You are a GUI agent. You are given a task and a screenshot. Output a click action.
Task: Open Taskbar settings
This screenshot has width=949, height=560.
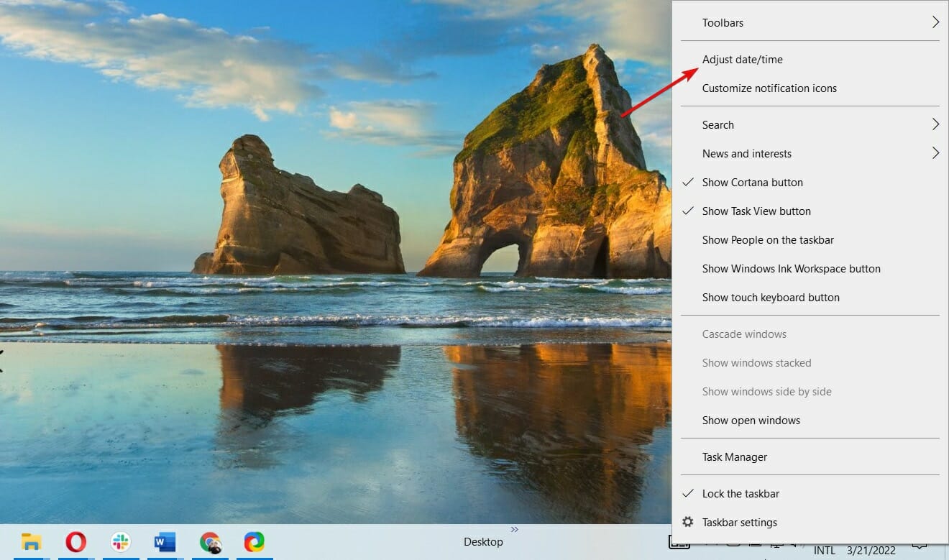810,523
